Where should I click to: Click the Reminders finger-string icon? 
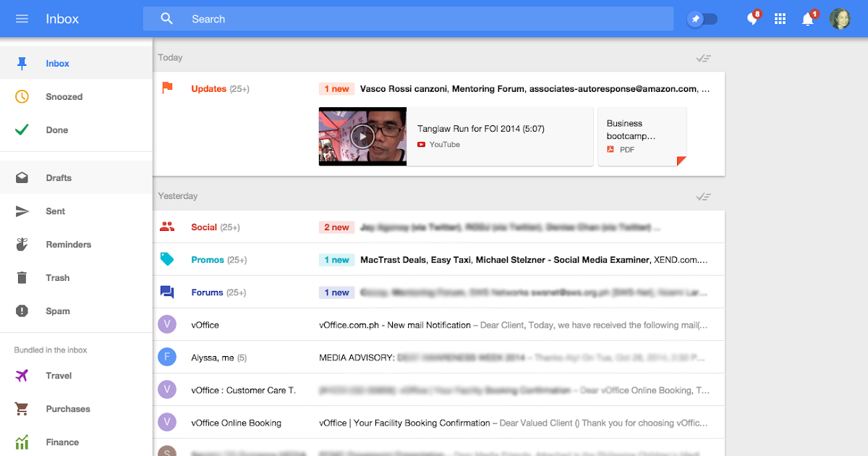click(22, 244)
